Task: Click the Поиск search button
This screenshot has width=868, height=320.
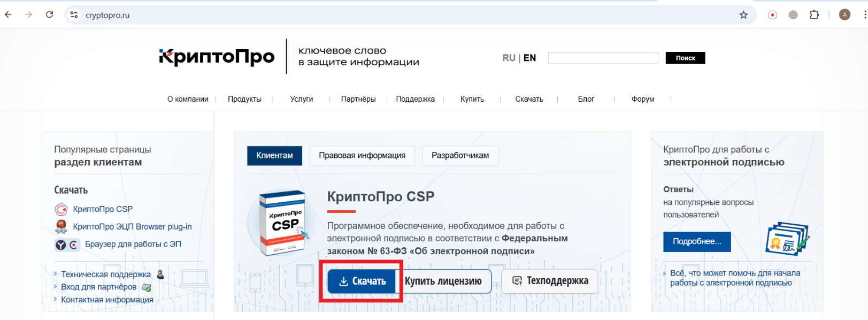Action: tap(685, 58)
